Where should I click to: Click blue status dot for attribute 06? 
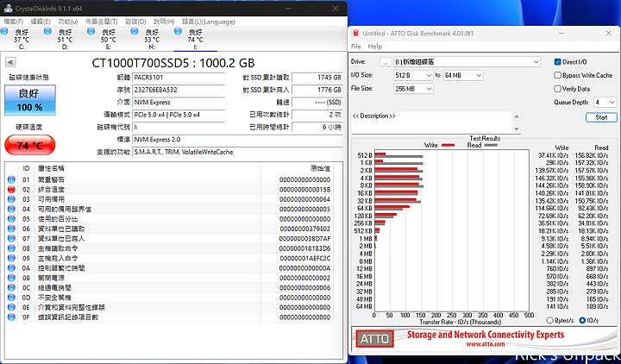pyautogui.click(x=11, y=229)
